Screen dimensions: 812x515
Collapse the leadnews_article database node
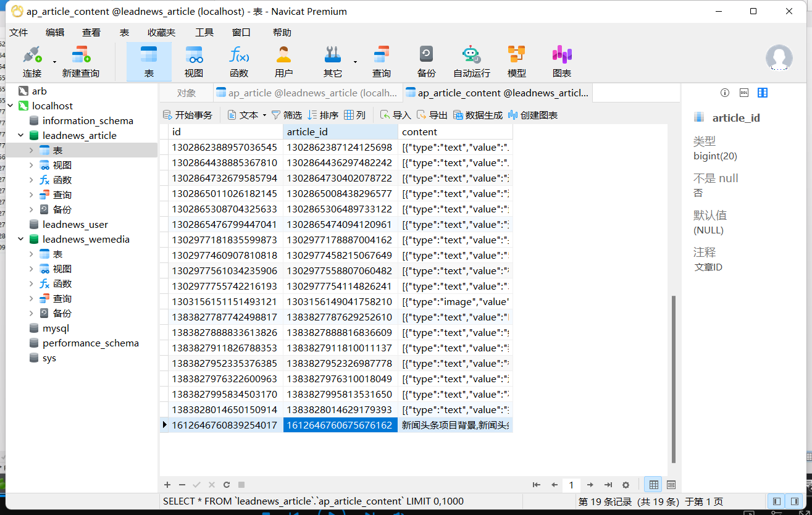21,135
